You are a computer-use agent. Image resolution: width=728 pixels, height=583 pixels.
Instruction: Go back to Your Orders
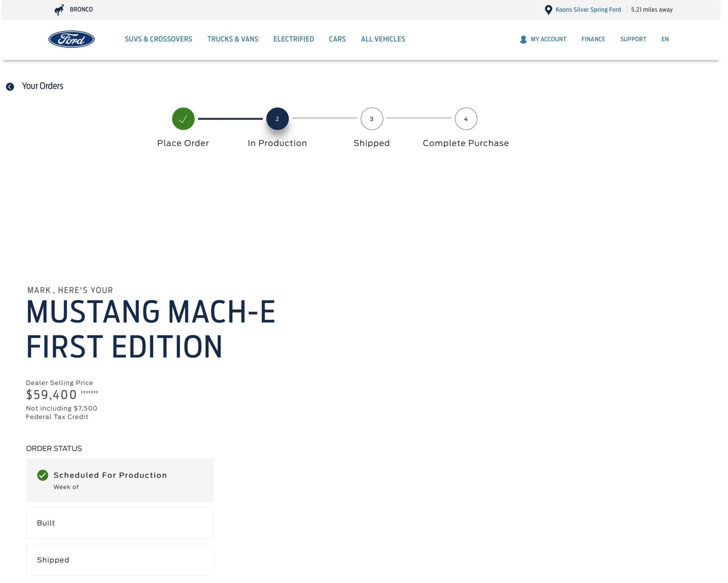(43, 86)
